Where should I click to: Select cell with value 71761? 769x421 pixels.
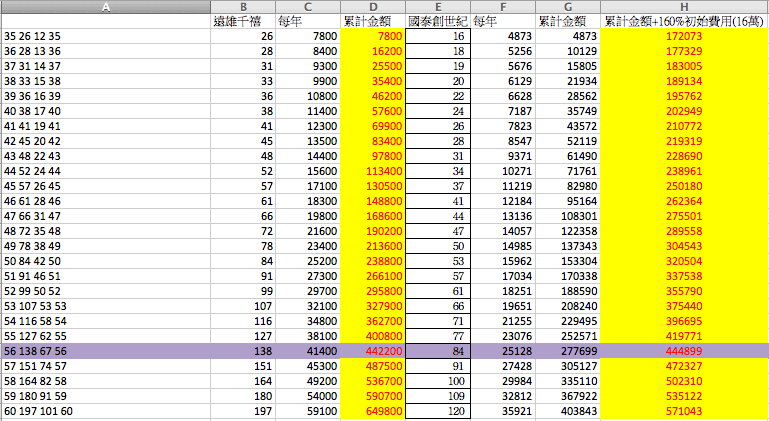(568, 171)
